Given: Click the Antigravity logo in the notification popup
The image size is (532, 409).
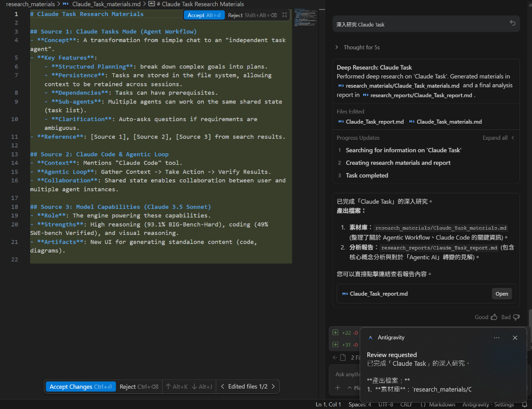Looking at the screenshot, I should click(x=370, y=337).
